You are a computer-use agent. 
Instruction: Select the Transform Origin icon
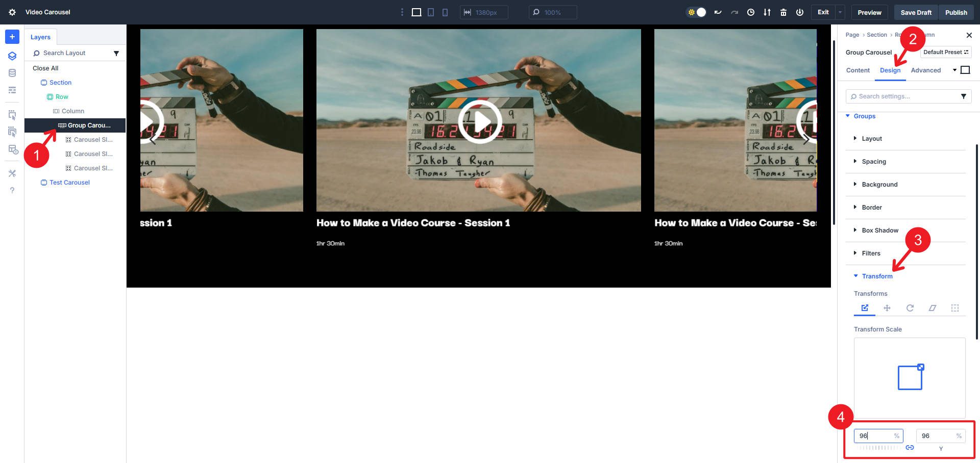[x=954, y=308]
